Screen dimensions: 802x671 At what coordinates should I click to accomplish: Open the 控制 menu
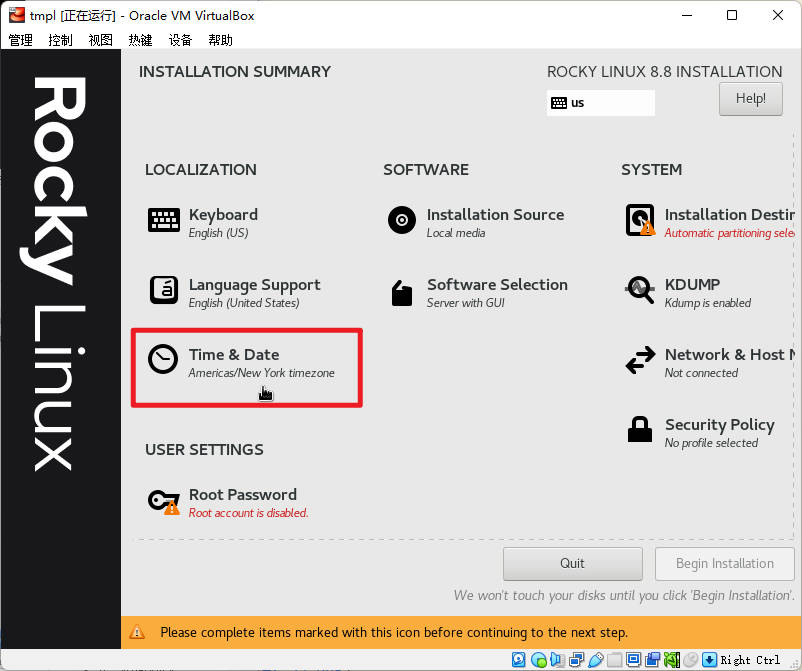pyautogui.click(x=60, y=40)
